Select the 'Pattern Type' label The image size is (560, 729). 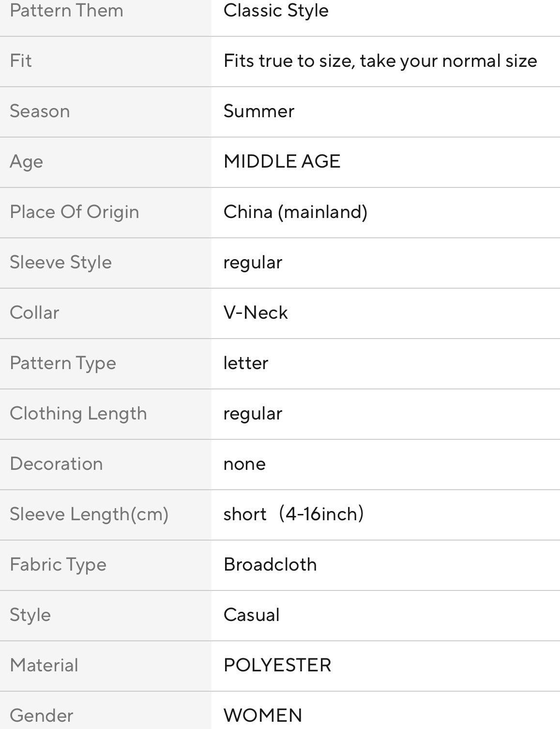[x=63, y=363]
